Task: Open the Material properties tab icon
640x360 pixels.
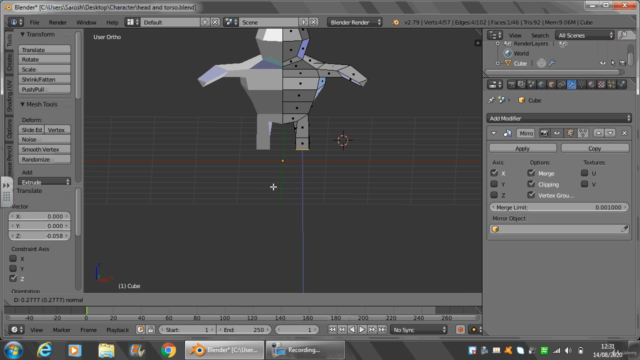Action: (x=591, y=84)
